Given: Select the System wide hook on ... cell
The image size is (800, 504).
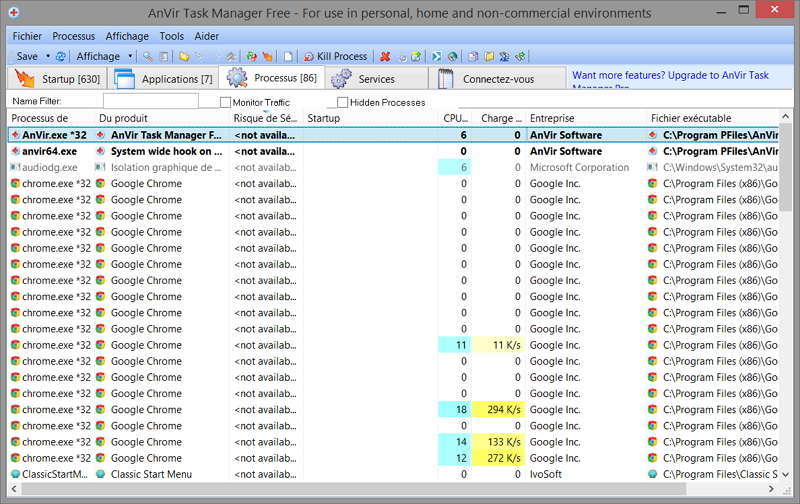Looking at the screenshot, I should 166,152.
